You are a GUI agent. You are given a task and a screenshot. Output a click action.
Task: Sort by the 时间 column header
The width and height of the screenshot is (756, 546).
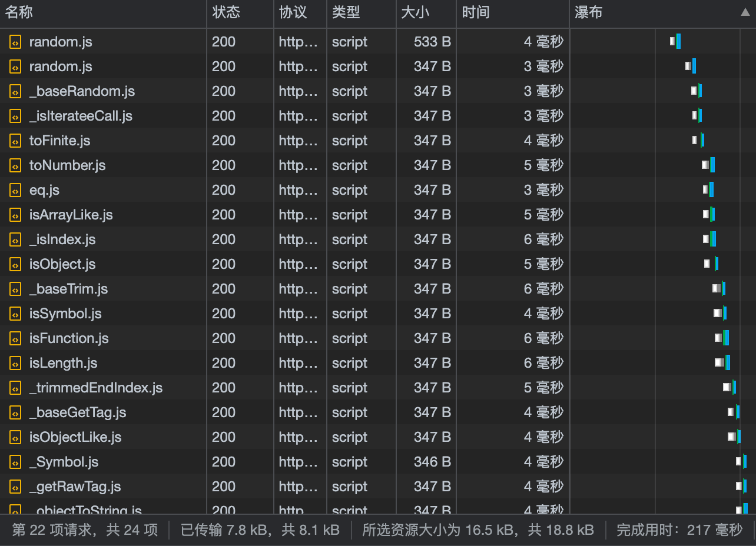(476, 12)
